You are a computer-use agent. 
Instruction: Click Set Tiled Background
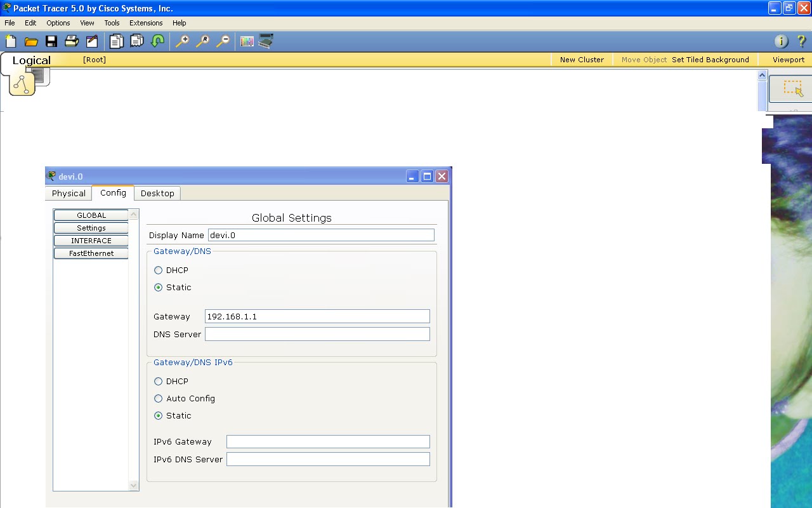(710, 60)
